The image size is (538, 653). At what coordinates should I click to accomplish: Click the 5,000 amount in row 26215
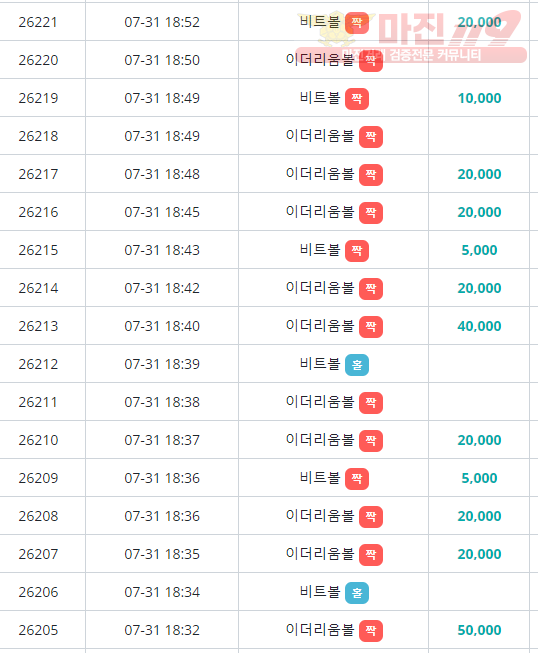479,250
